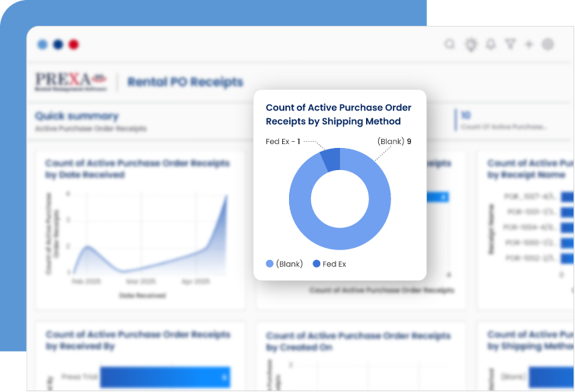
Task: Click the light blue window dot
Action: click(42, 45)
